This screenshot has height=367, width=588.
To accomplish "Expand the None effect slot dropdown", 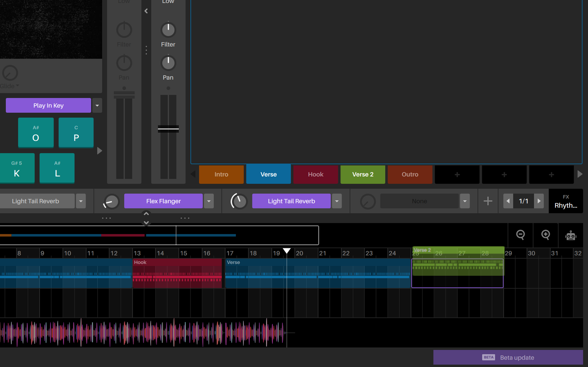I will (x=464, y=201).
